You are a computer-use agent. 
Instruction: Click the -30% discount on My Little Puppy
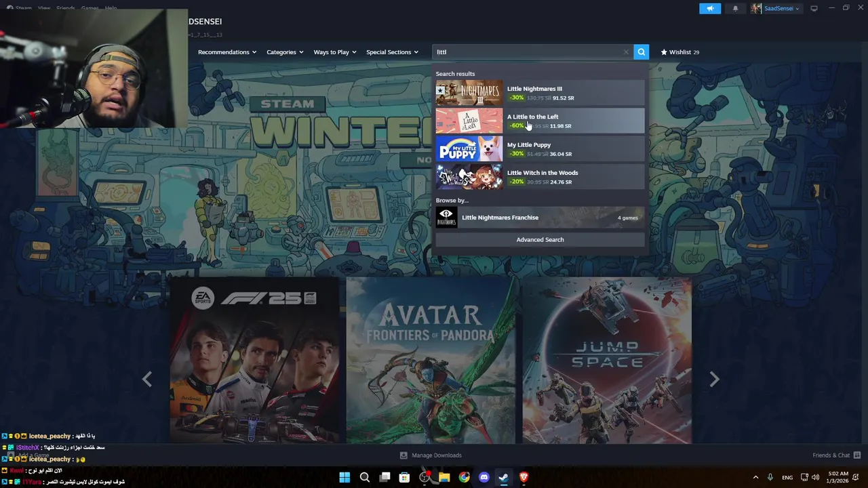517,154
